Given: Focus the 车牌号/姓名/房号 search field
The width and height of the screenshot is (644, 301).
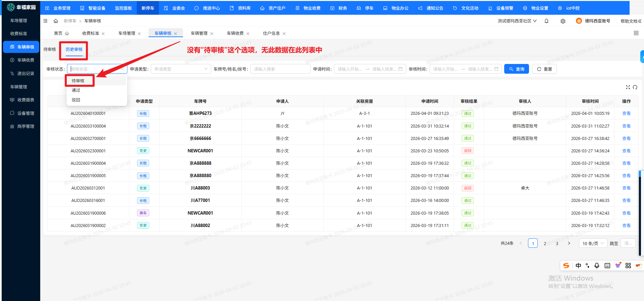Looking at the screenshot, I should [280, 69].
